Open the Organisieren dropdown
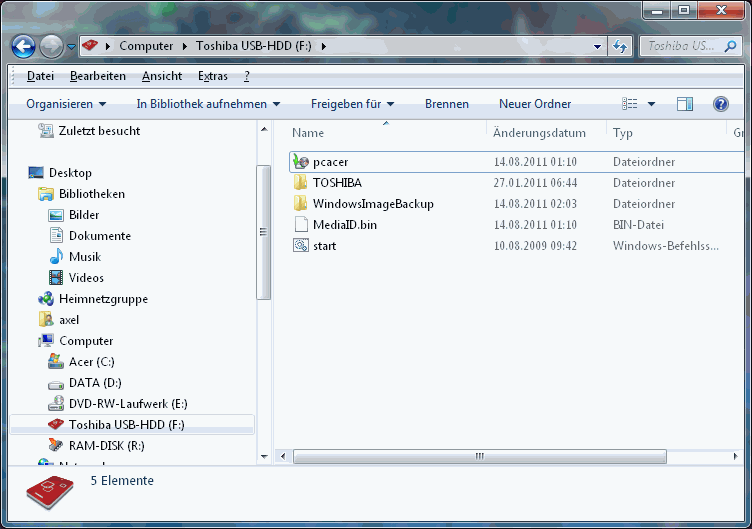The image size is (752, 529). coord(66,104)
